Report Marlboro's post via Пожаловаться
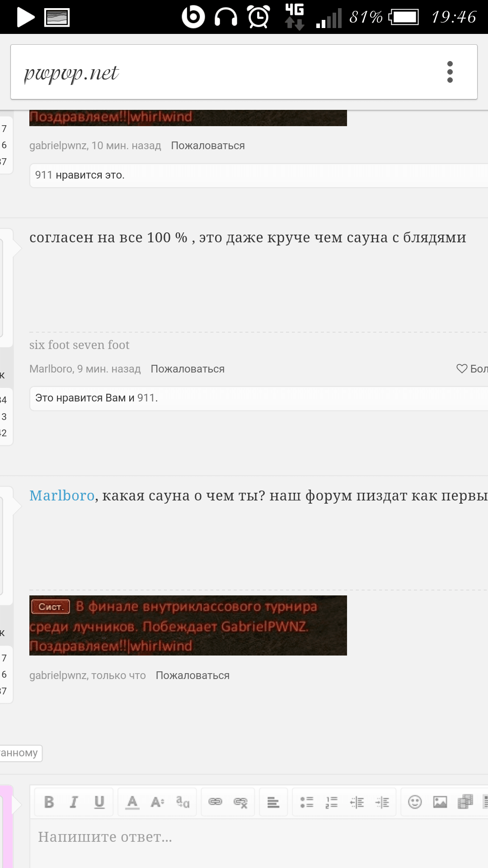This screenshot has width=488, height=868. pos(188,369)
